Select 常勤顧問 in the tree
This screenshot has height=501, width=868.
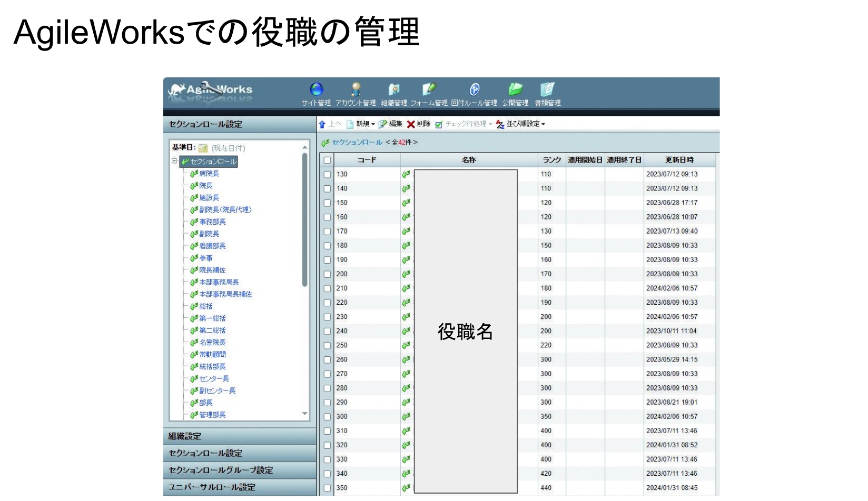212,355
